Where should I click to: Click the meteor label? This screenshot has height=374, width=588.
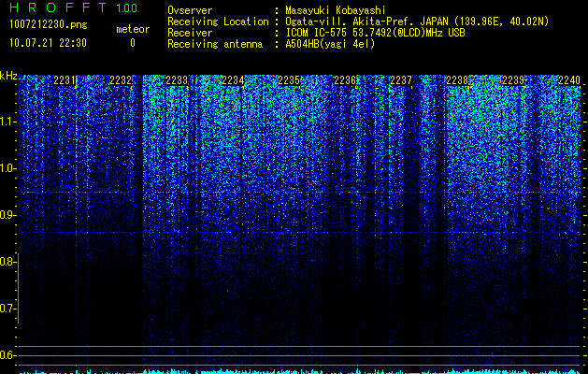point(133,29)
